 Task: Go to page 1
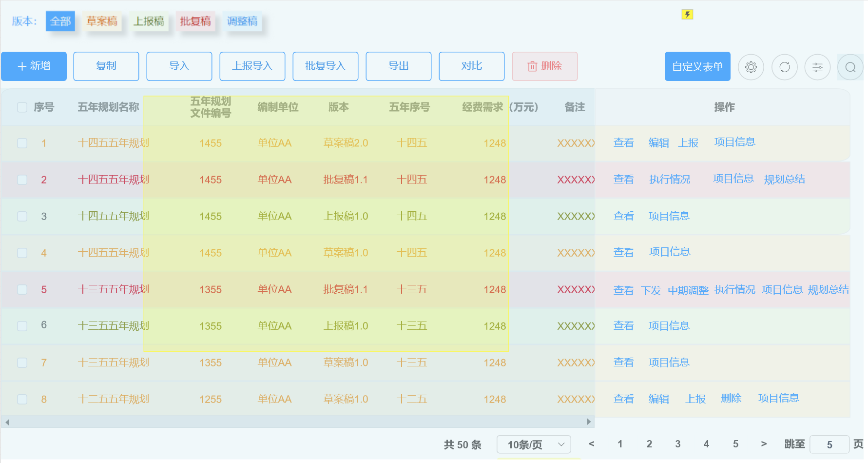pos(620,444)
